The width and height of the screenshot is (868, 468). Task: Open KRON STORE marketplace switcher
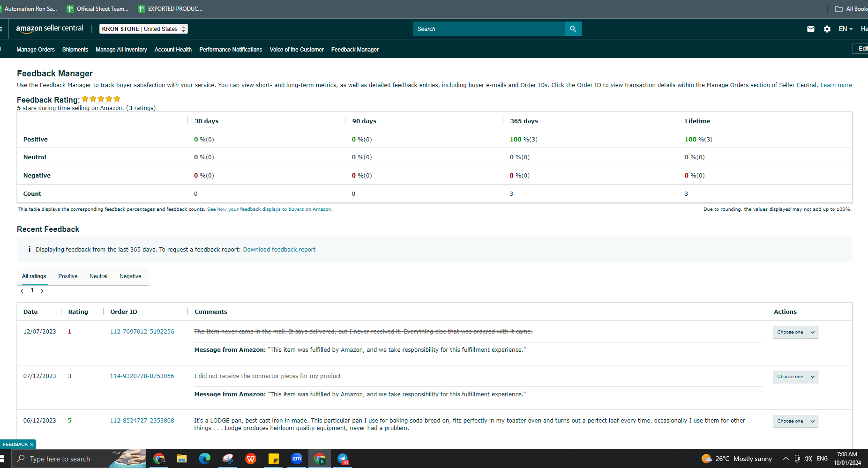(143, 29)
